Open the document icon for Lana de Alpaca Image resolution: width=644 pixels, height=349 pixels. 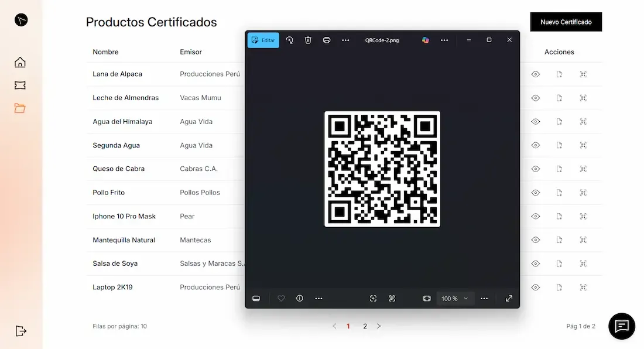pyautogui.click(x=559, y=74)
